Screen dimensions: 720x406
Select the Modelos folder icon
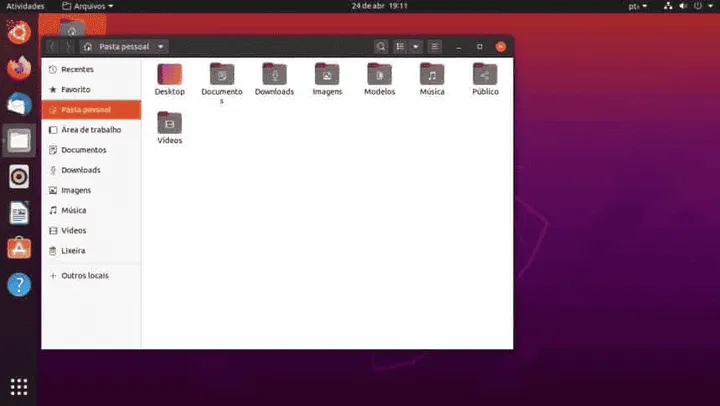coord(379,74)
